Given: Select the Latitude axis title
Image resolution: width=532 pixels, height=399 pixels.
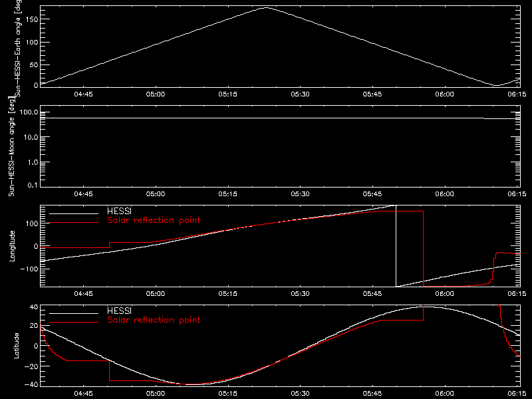Looking at the screenshot, I should click(16, 346).
